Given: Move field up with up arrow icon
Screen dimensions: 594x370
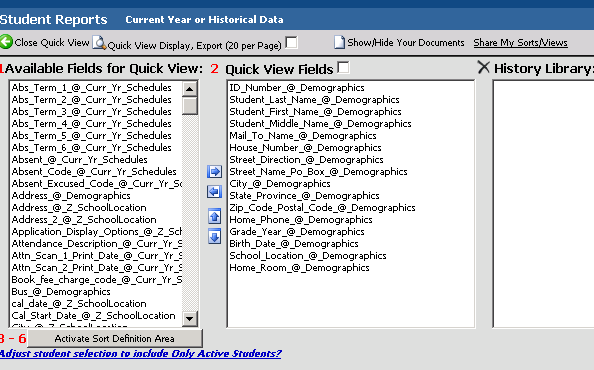Looking at the screenshot, I should [x=214, y=216].
